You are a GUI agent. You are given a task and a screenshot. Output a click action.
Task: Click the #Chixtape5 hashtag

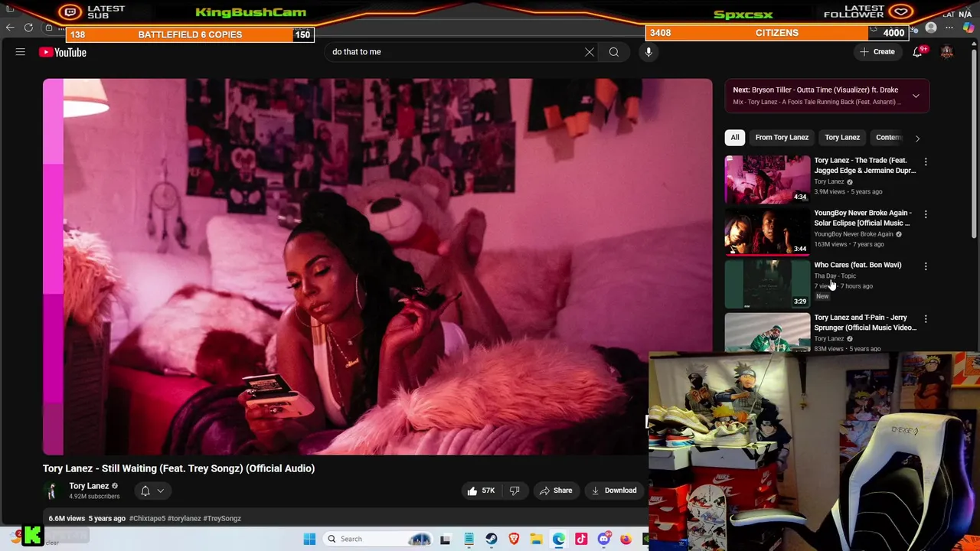click(147, 518)
